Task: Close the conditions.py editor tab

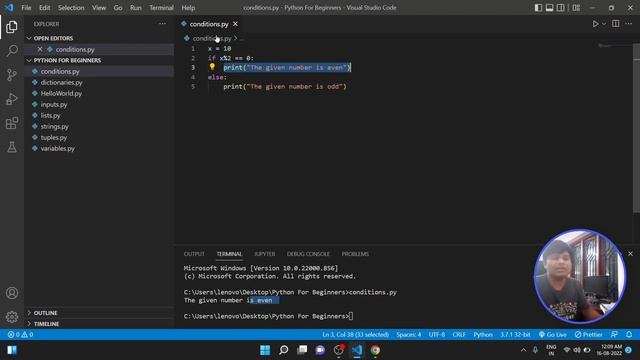Action: pos(235,24)
